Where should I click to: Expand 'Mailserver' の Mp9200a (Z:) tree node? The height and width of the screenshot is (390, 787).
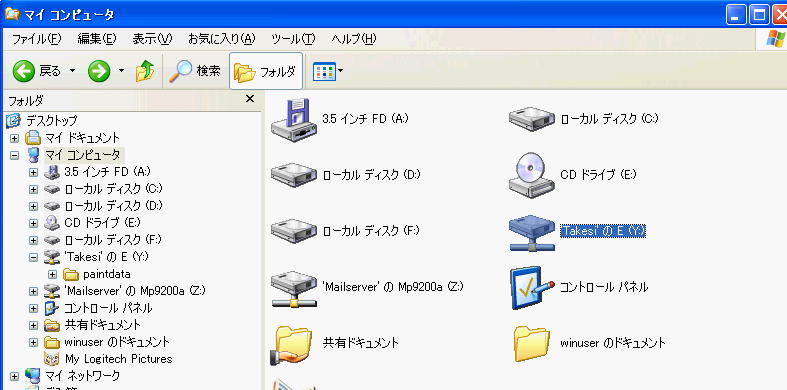pos(33,292)
